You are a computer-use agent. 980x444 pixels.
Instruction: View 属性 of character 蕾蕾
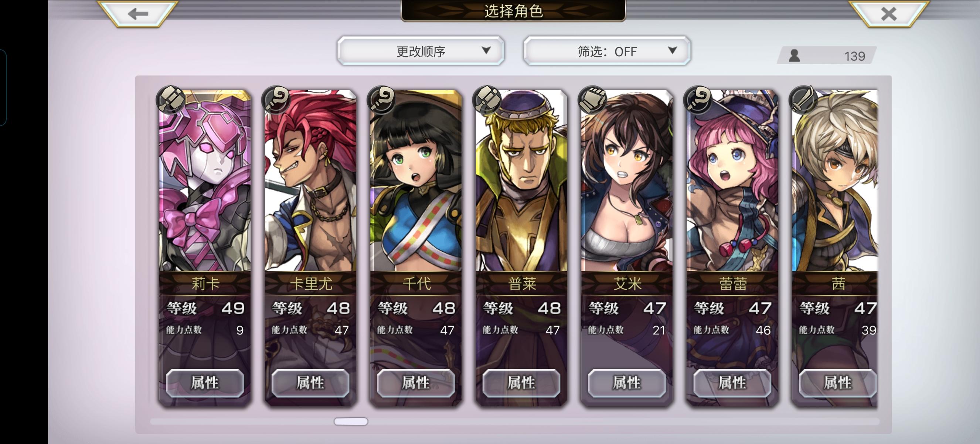tap(732, 383)
